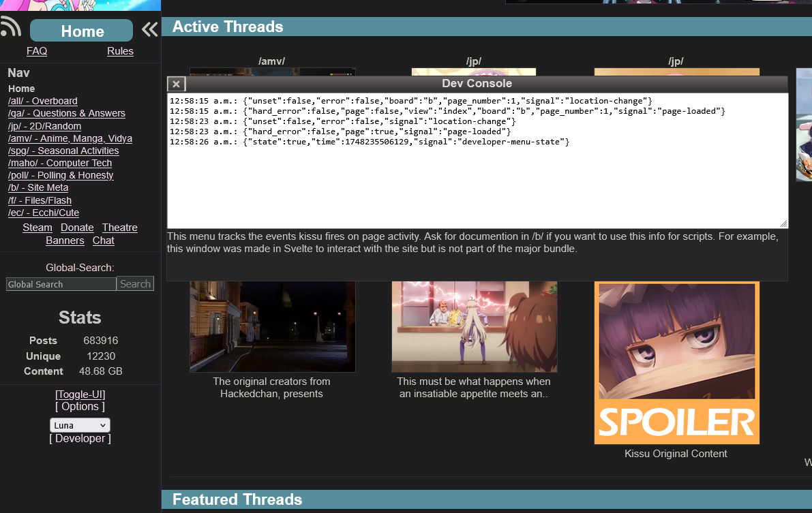Go to /f/ - Files/Flash board
Viewport: 812px width, 513px height.
pos(40,200)
